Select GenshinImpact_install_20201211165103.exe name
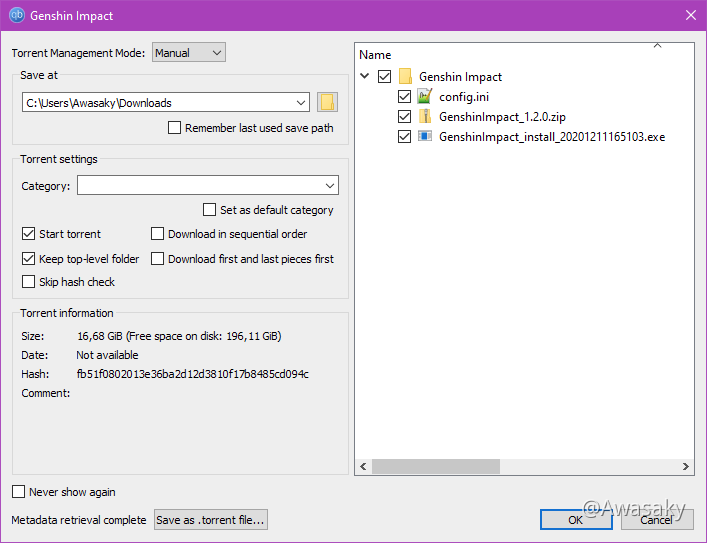 click(x=552, y=137)
